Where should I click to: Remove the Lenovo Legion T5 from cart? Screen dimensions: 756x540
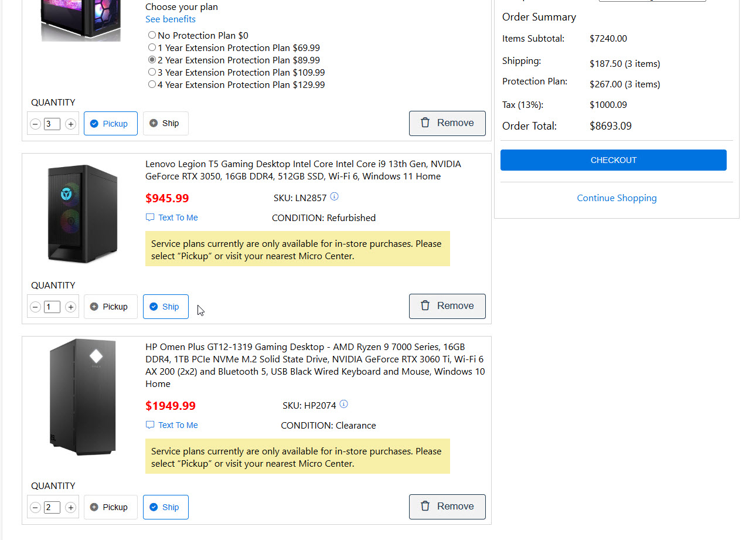(x=447, y=306)
